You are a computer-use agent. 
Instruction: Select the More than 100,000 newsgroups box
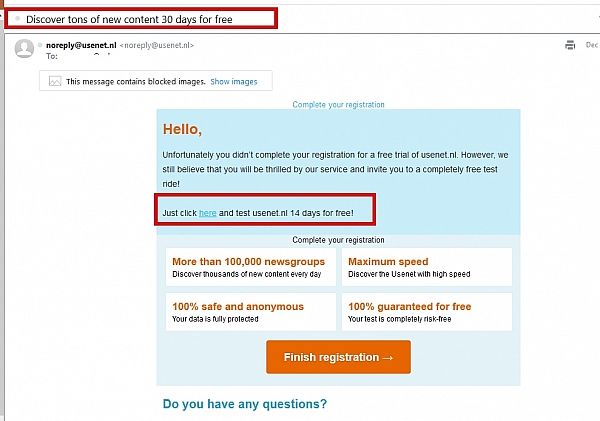tap(251, 267)
